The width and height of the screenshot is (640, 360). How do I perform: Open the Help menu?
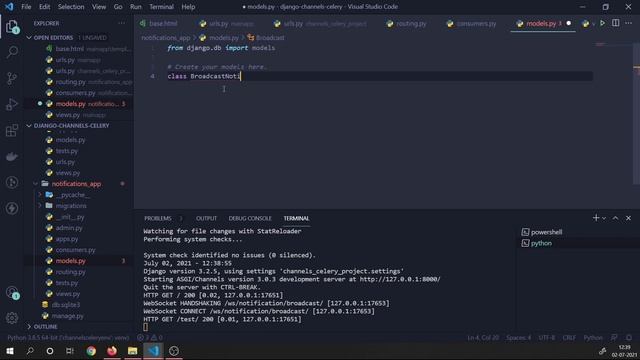pos(188,7)
